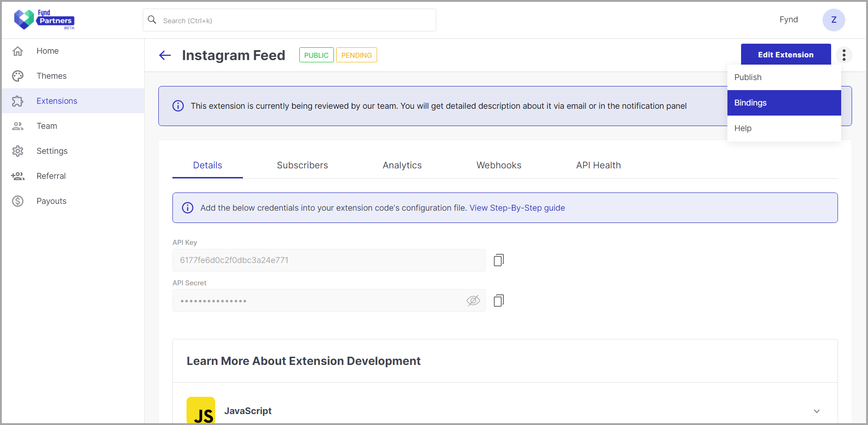Switch to the Subscribers tab
Screen dimensions: 868x425
(303, 165)
